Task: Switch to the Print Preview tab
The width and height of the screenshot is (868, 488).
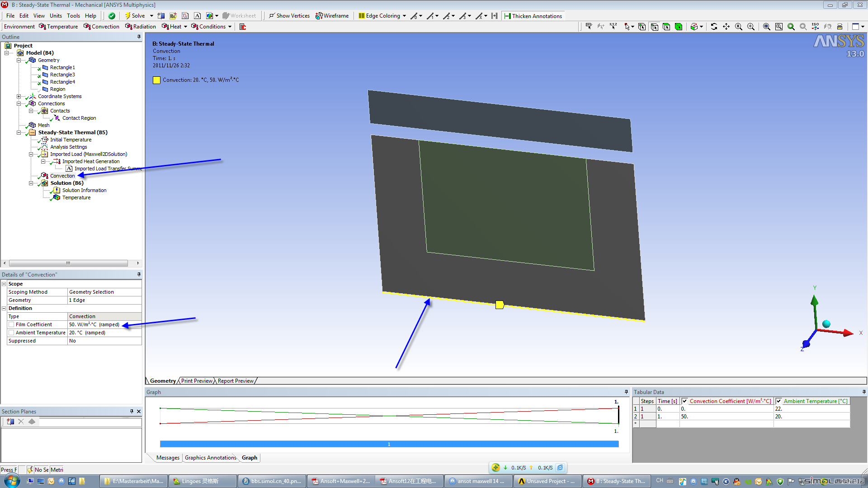Action: (x=197, y=381)
